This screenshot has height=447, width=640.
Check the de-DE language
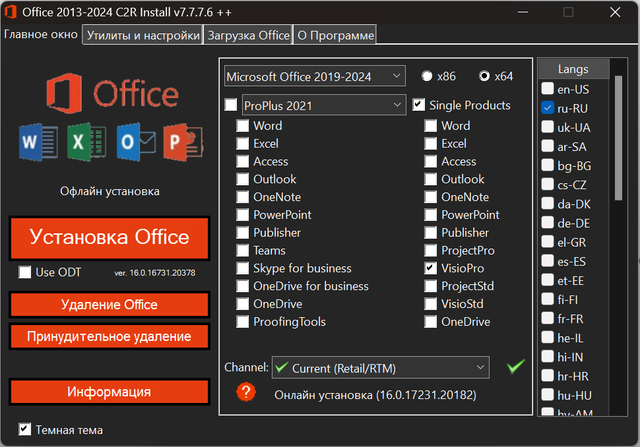pyautogui.click(x=547, y=222)
